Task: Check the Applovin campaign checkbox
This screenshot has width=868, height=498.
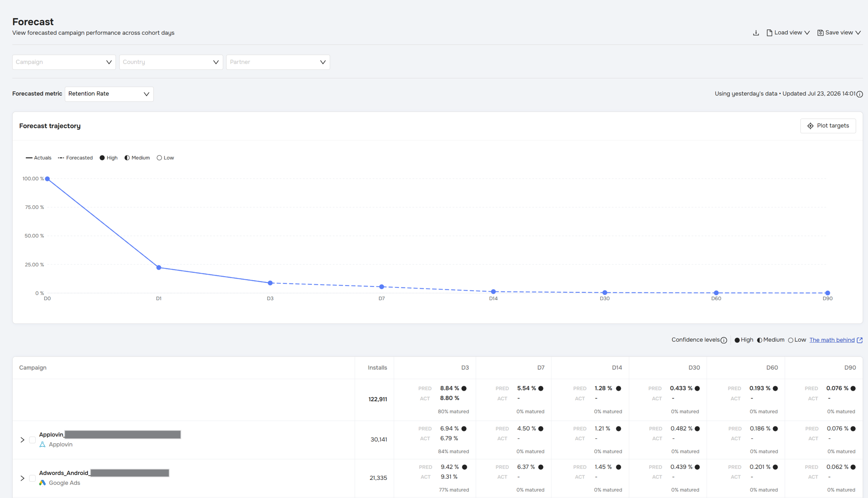Action: coord(33,440)
